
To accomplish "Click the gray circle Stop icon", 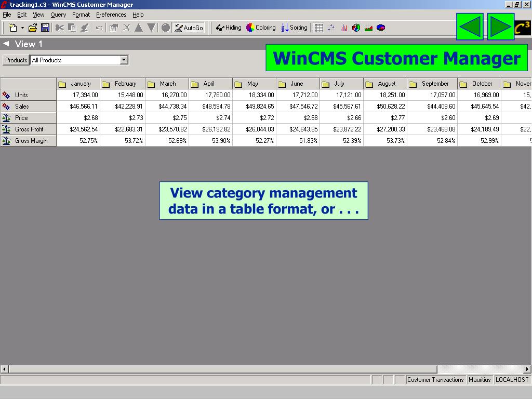I will (x=166, y=28).
